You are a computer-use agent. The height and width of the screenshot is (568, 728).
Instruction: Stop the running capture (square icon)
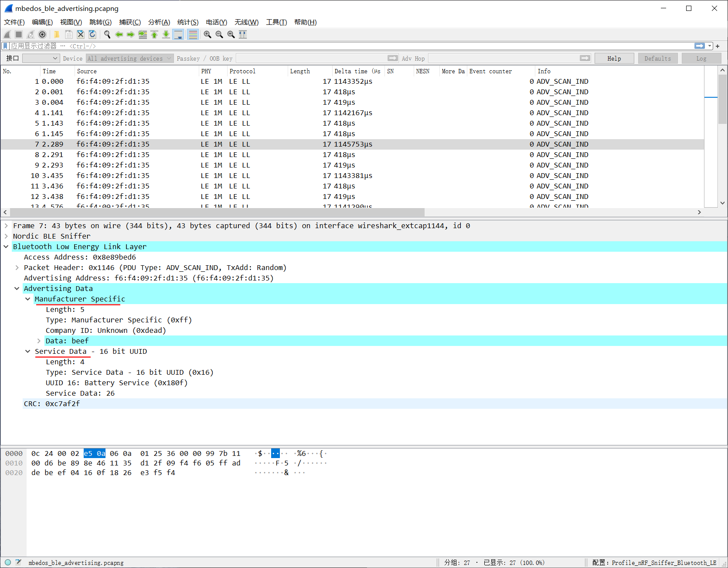coord(19,34)
